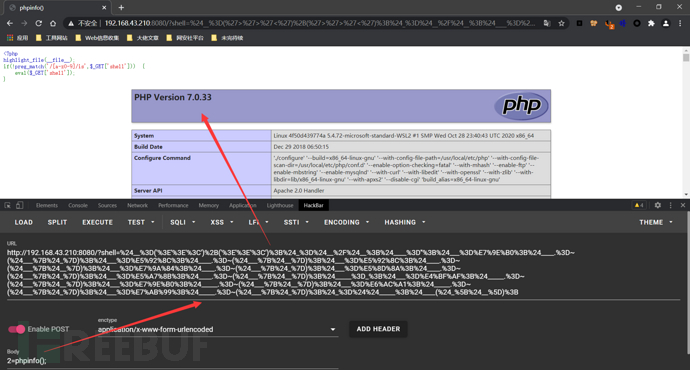Open the enctype select box
Image resolution: width=690 pixels, height=370 pixels.
click(x=217, y=329)
